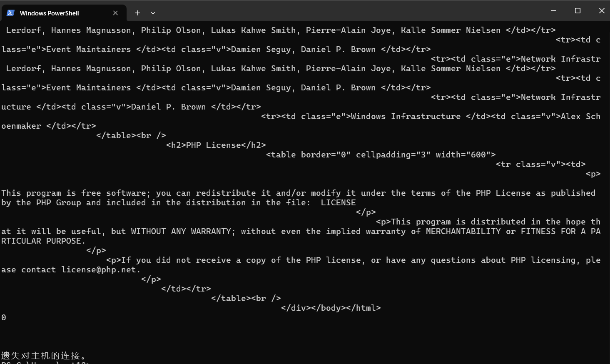Click the text "WITHOUT ANY WARRANTY"

(181, 231)
